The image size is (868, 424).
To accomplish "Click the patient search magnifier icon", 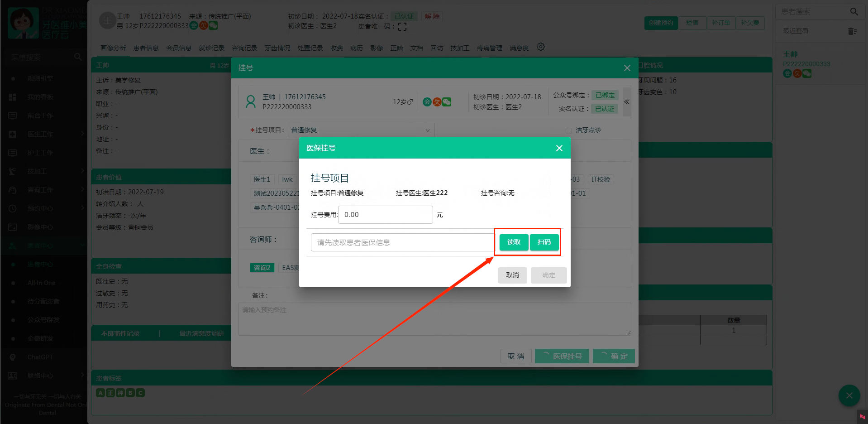I will coord(854,12).
